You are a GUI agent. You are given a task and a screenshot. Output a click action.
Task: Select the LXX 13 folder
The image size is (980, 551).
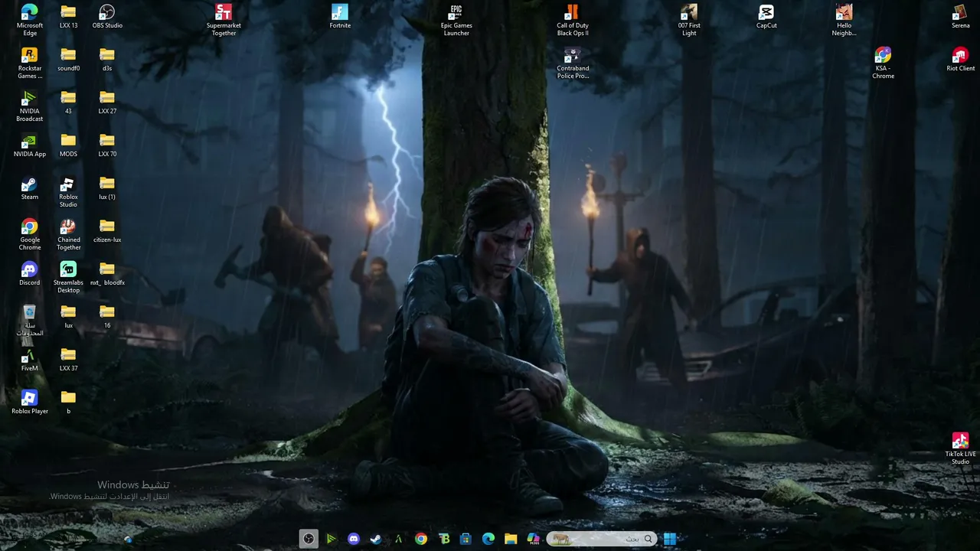(x=68, y=16)
